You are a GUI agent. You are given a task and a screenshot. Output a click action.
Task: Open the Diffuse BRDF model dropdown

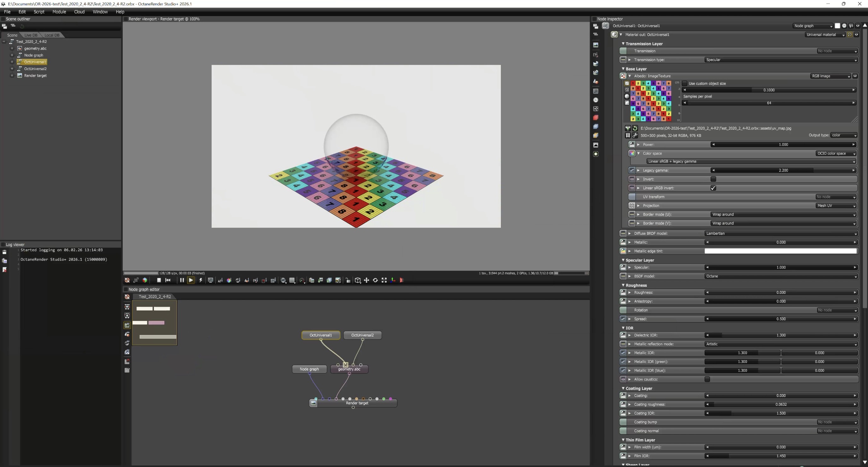coord(780,233)
